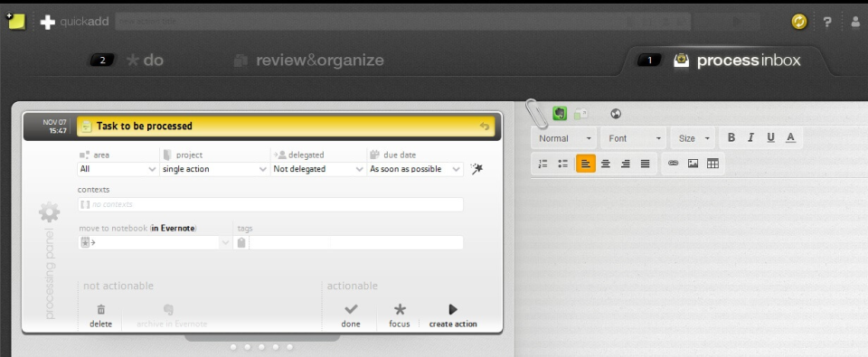Toggle center alignment
The image size is (868, 357).
606,164
